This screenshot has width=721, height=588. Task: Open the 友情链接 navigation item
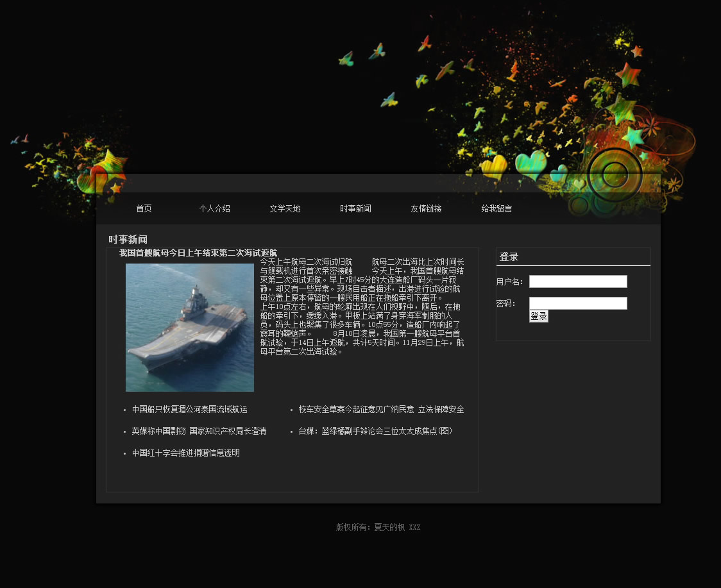click(x=426, y=208)
